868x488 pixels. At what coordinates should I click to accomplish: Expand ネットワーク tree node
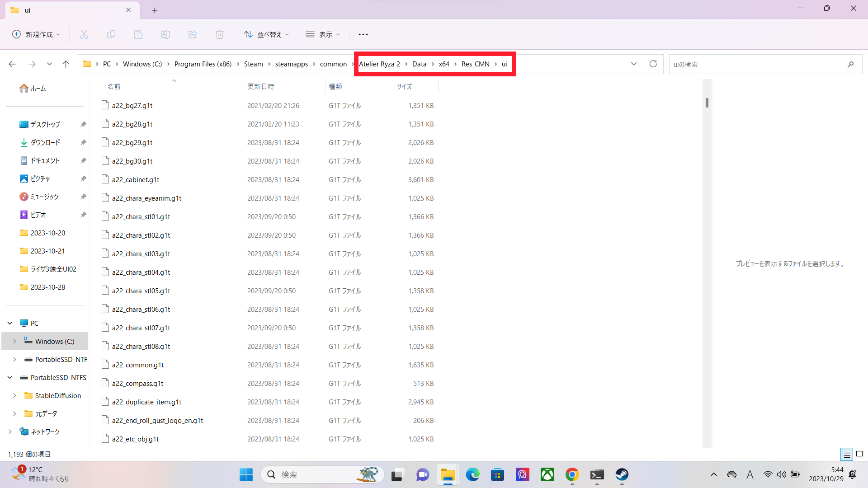click(x=10, y=432)
